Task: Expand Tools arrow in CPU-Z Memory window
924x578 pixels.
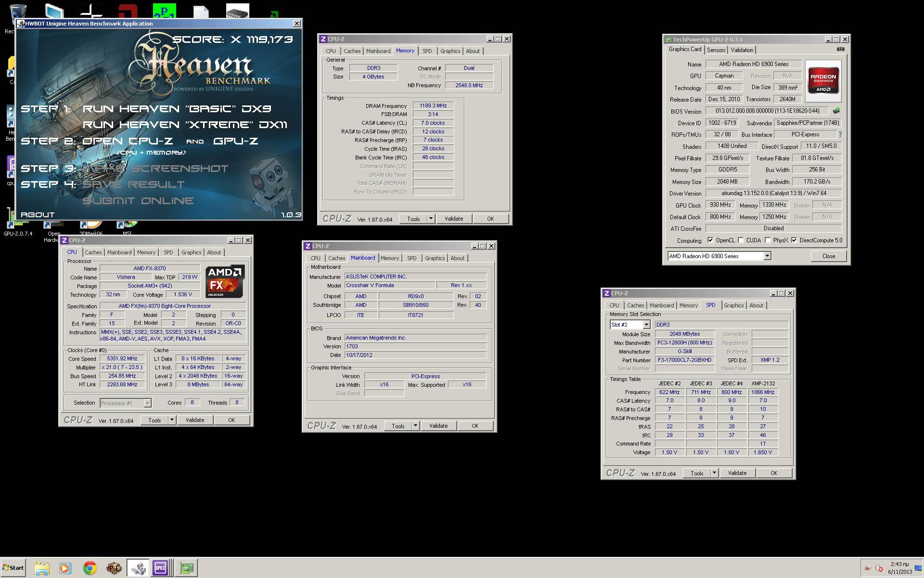Action: coord(431,219)
